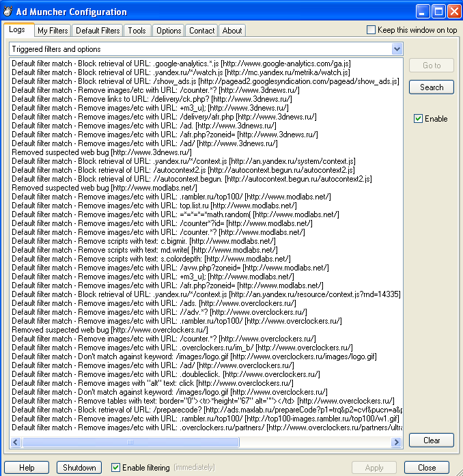Screen dimensions: 463x476
Task: Select the alt text click log entry
Action: (x=152, y=383)
